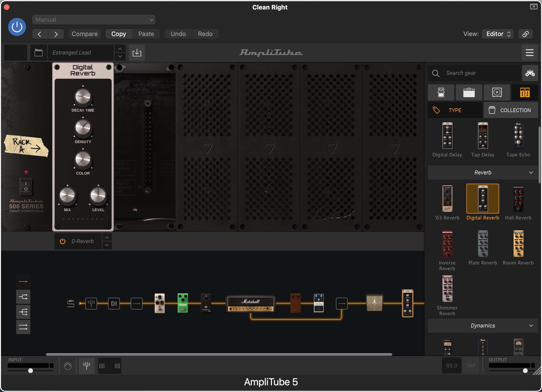Step to previous preset with up arrow
This screenshot has width=542, height=392.
point(120,49)
